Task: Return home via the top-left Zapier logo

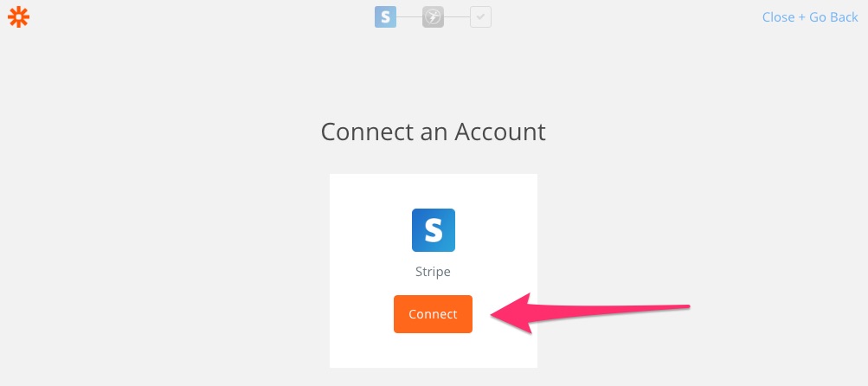Action: point(18,17)
